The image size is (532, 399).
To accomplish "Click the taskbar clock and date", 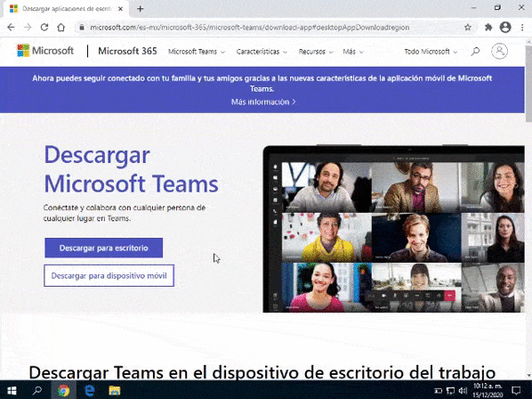I will [488, 390].
